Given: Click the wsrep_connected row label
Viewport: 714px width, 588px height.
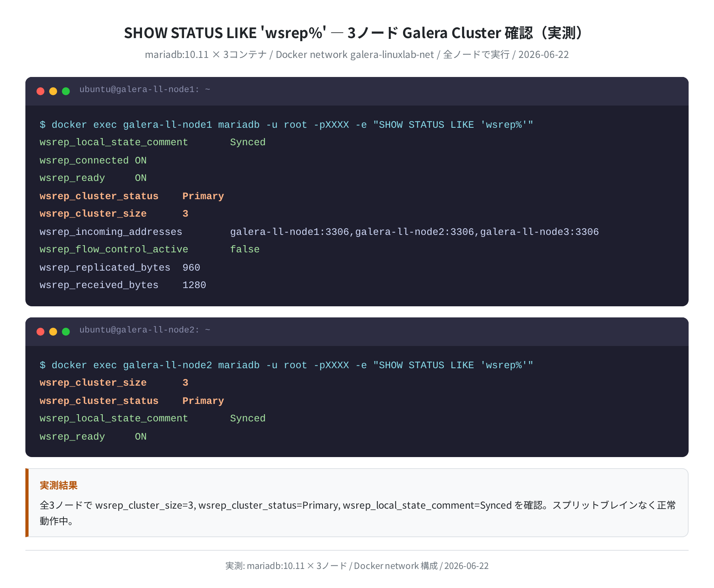Looking at the screenshot, I should 84,161.
